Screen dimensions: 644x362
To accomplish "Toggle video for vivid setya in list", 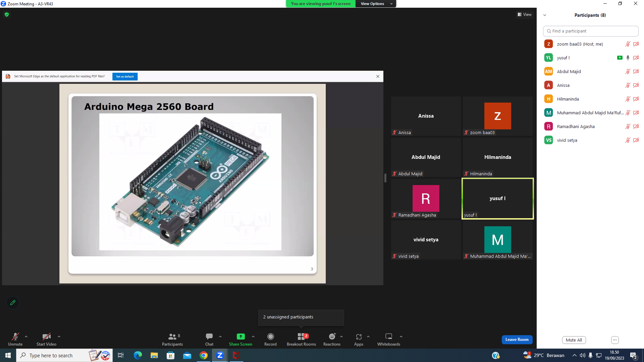I will point(636,140).
